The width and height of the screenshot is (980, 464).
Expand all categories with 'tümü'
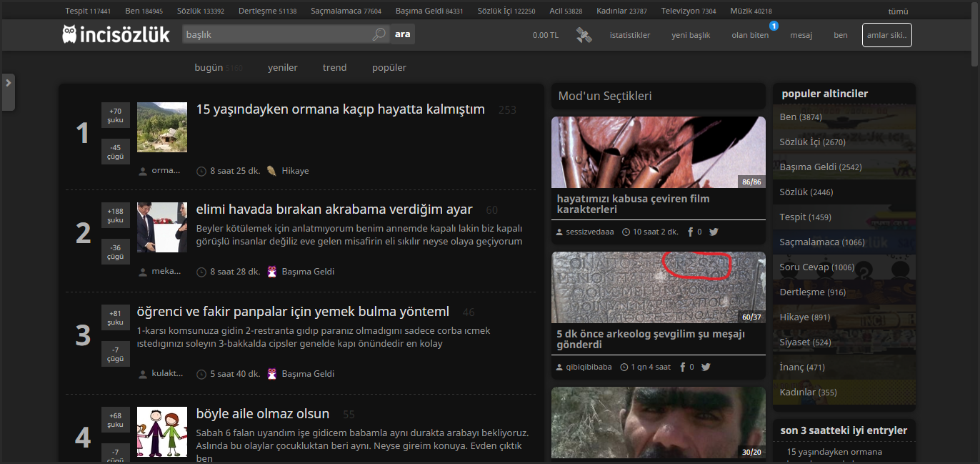coord(898,11)
